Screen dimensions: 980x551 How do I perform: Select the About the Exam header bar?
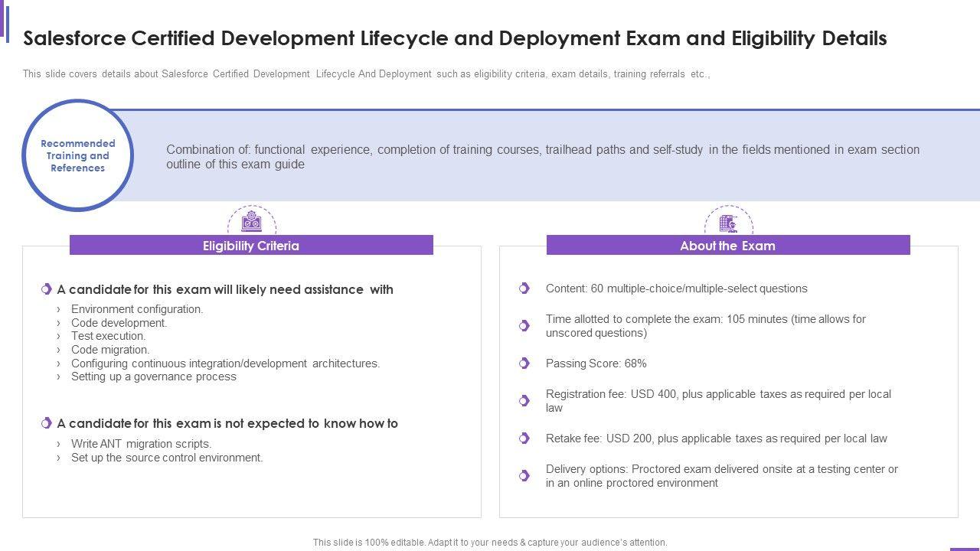pyautogui.click(x=728, y=246)
